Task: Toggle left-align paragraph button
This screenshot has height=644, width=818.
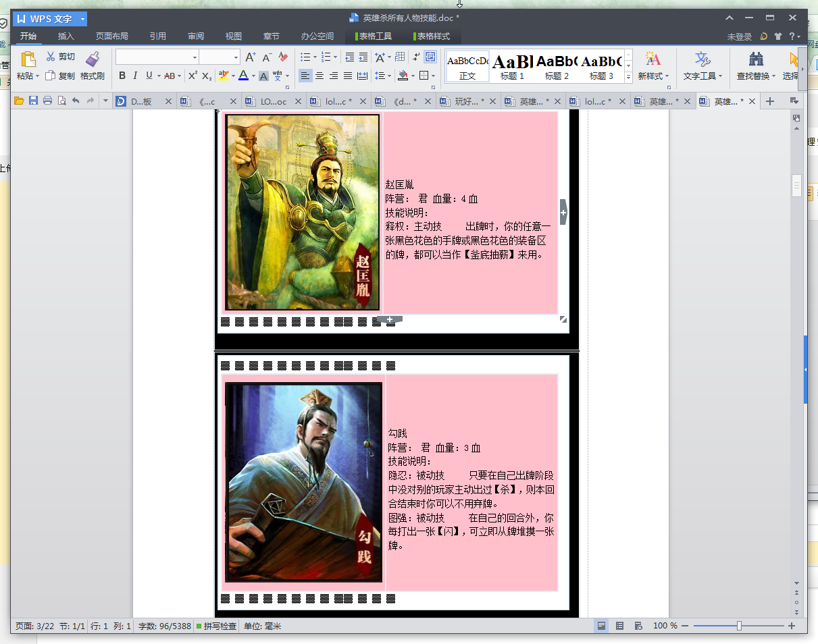Action: pyautogui.click(x=305, y=76)
